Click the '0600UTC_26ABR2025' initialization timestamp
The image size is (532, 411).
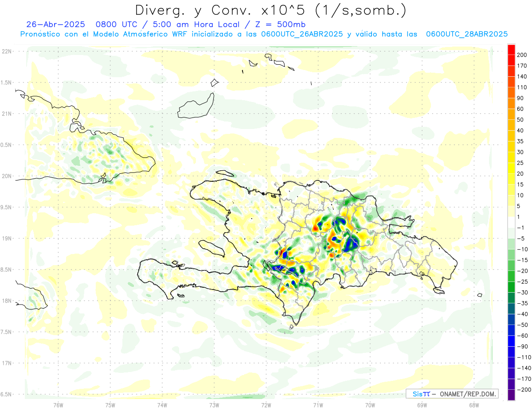(x=302, y=34)
